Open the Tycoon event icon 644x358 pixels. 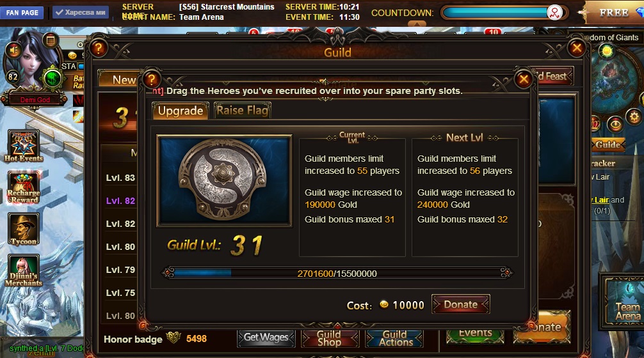24,230
